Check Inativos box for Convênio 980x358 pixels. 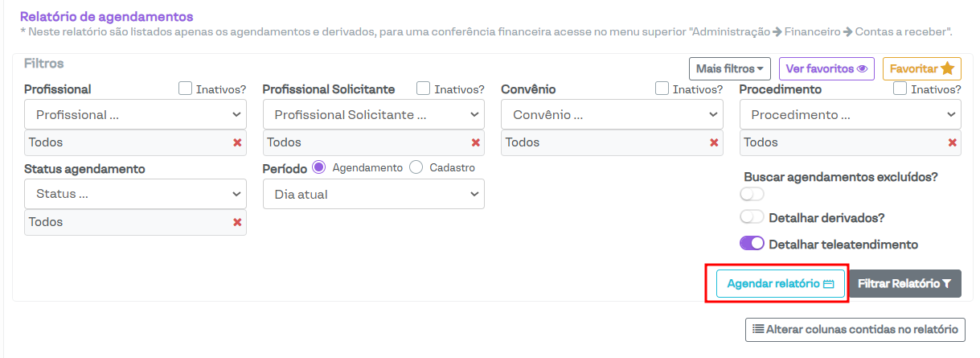[x=662, y=88]
